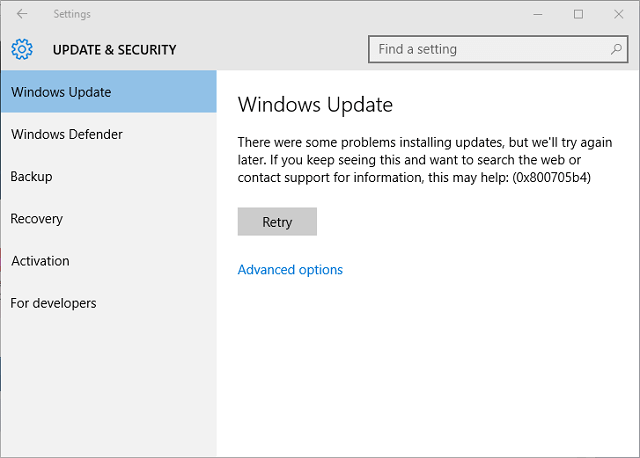Screen dimensions: 640x458
Task: Click the Settings title in title bar
Action: [x=70, y=14]
